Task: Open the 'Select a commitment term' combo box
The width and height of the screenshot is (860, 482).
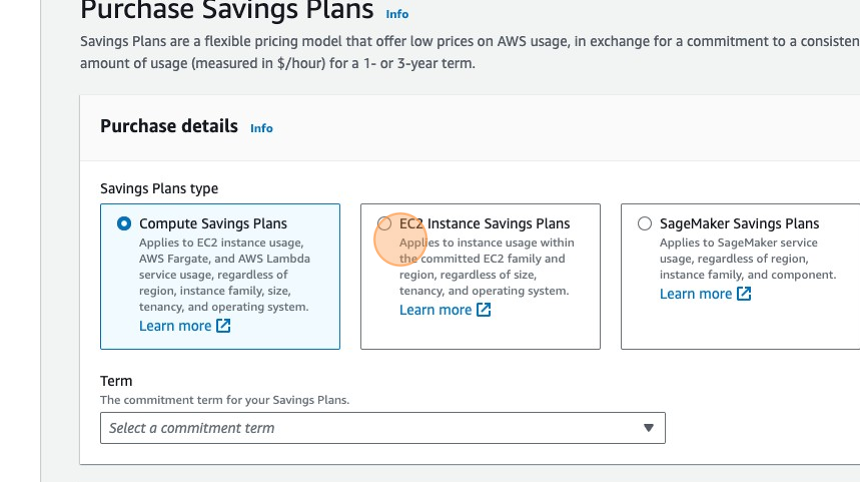Action: pyautogui.click(x=382, y=428)
